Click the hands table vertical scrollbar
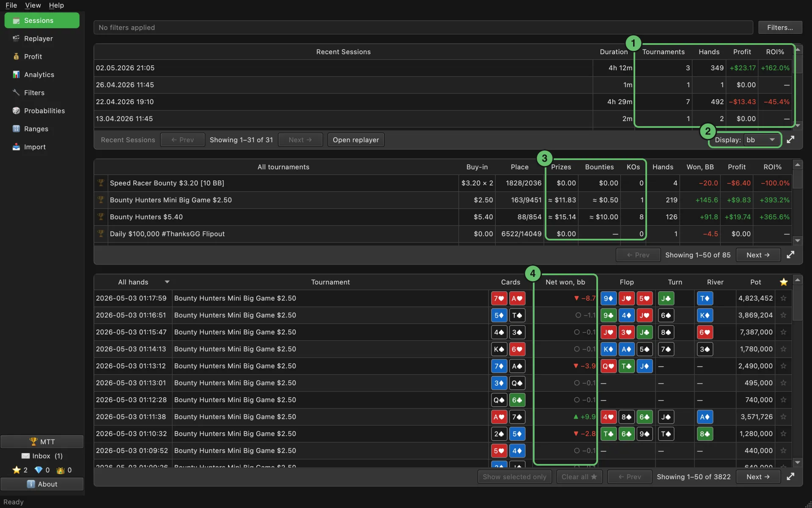The width and height of the screenshot is (812, 508). [798, 370]
